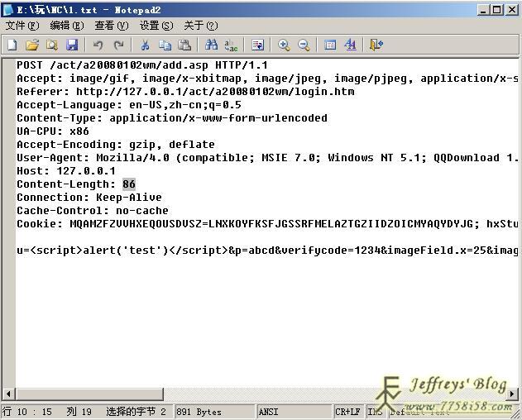Open the 编辑(E) menu
The image size is (522, 420).
coord(67,26)
